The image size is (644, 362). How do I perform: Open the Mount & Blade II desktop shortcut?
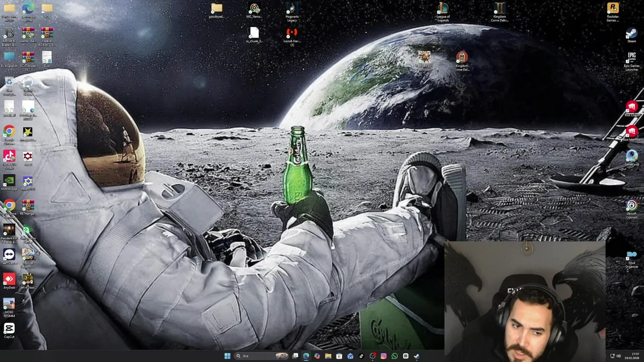pyautogui.click(x=9, y=37)
